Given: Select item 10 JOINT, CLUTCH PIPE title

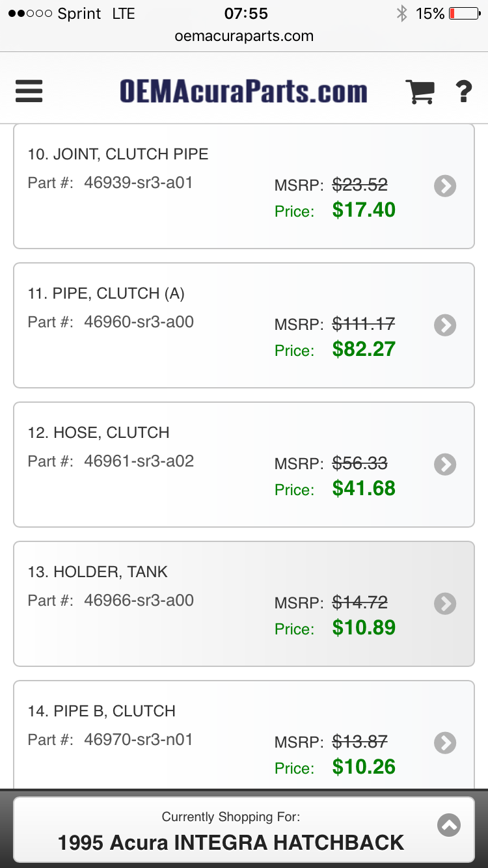Looking at the screenshot, I should pyautogui.click(x=118, y=154).
